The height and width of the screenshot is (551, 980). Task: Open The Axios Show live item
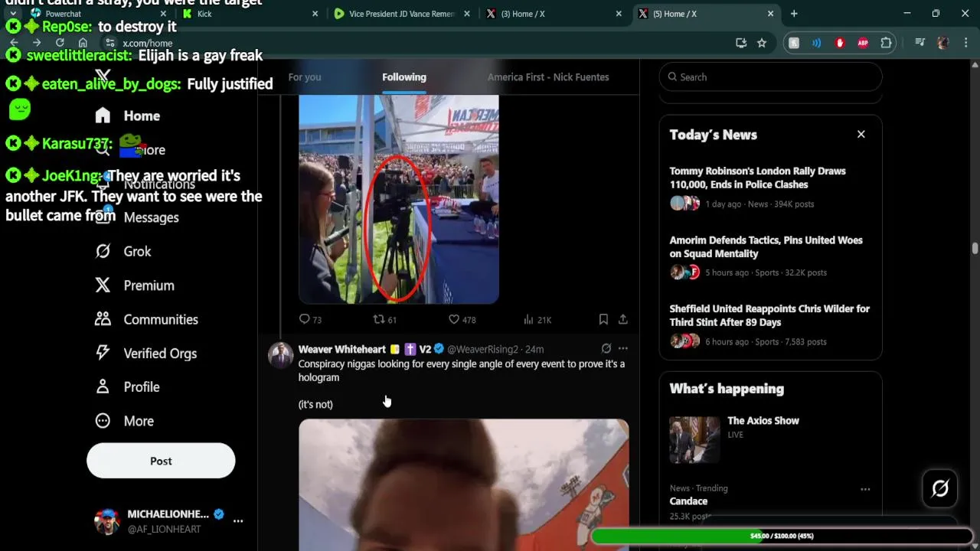tap(770, 439)
